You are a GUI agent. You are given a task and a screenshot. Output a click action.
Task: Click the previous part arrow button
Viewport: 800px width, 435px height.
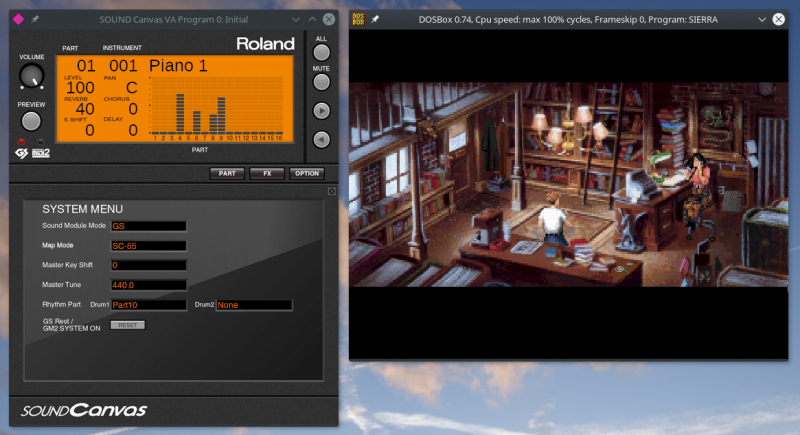pyautogui.click(x=321, y=140)
